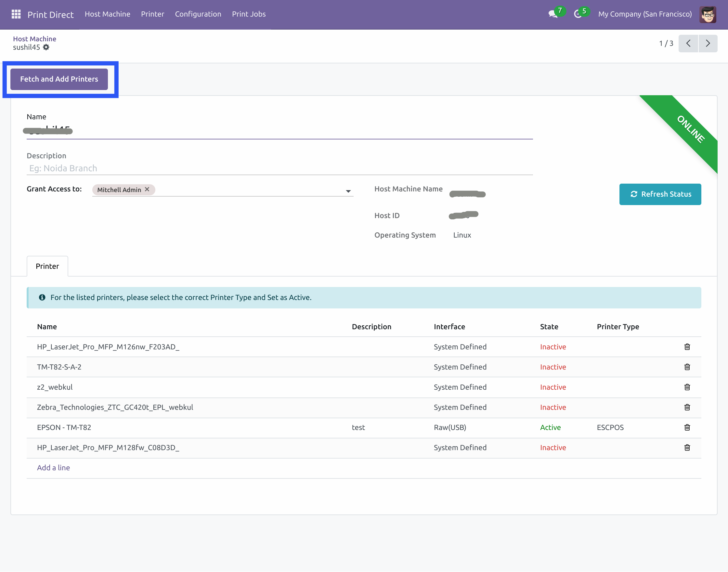Click the settings gear next to sushil45
This screenshot has width=728, height=572.
[46, 47]
